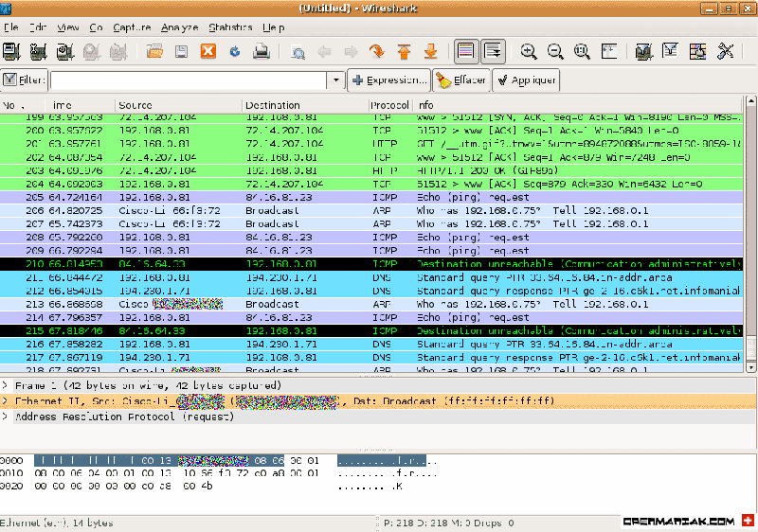
Task: Select packet 211 DNS standard query
Action: (x=371, y=277)
